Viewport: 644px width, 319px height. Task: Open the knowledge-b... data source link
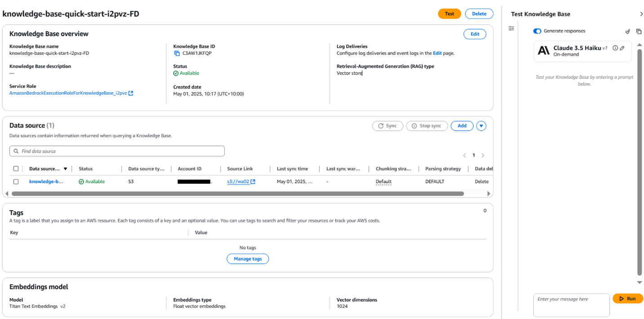pyautogui.click(x=46, y=182)
